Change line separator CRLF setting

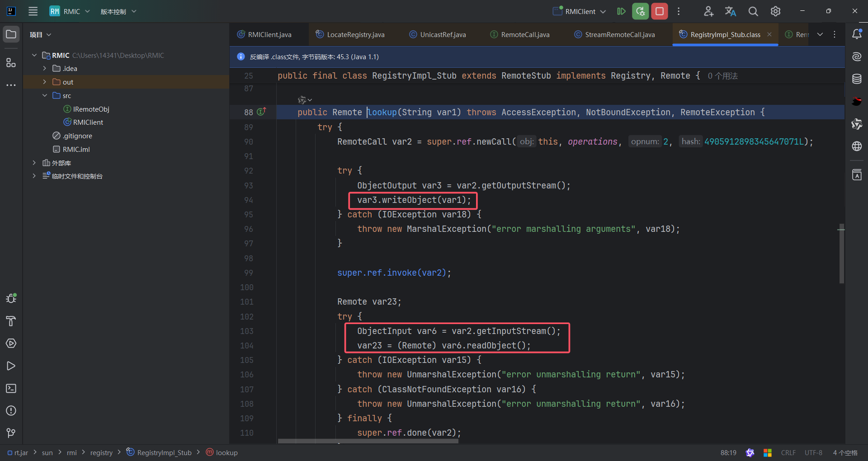(788, 452)
